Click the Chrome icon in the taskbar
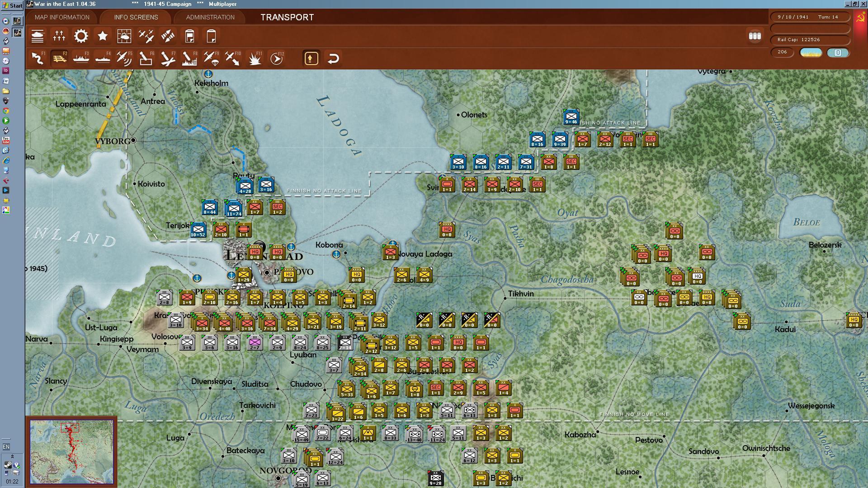The width and height of the screenshot is (868, 488). [6, 111]
